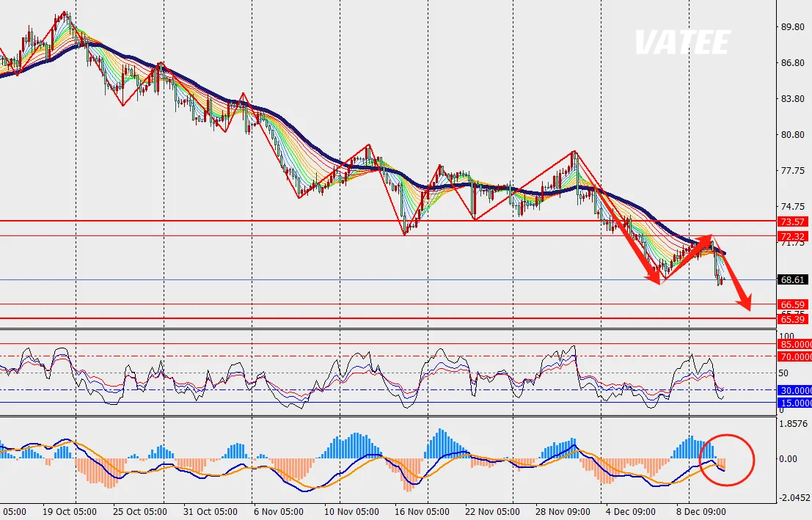Click the 15.0000 blue indicator level label
The height and width of the screenshot is (520, 812).
click(x=795, y=403)
